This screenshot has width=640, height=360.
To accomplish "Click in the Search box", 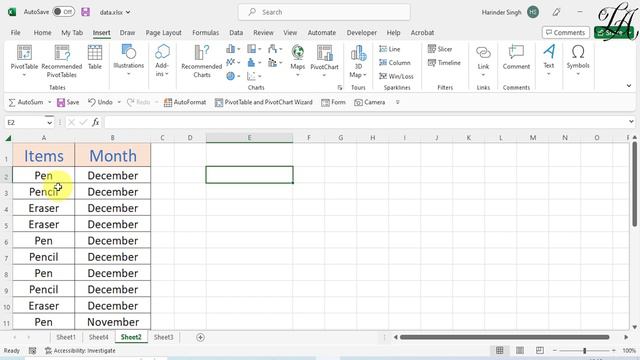I will (324, 12).
